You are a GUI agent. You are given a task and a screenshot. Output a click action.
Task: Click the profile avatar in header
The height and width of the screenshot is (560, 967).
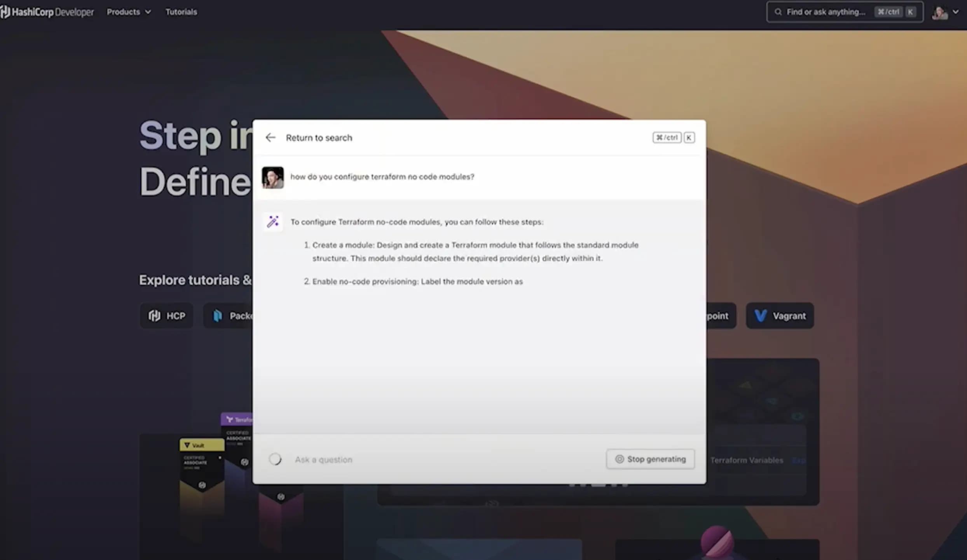coord(940,13)
